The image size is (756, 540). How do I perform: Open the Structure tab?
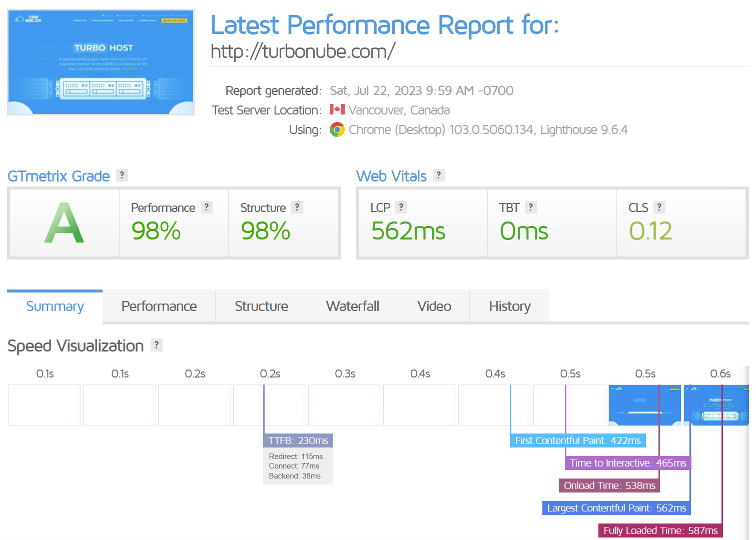coord(261,306)
